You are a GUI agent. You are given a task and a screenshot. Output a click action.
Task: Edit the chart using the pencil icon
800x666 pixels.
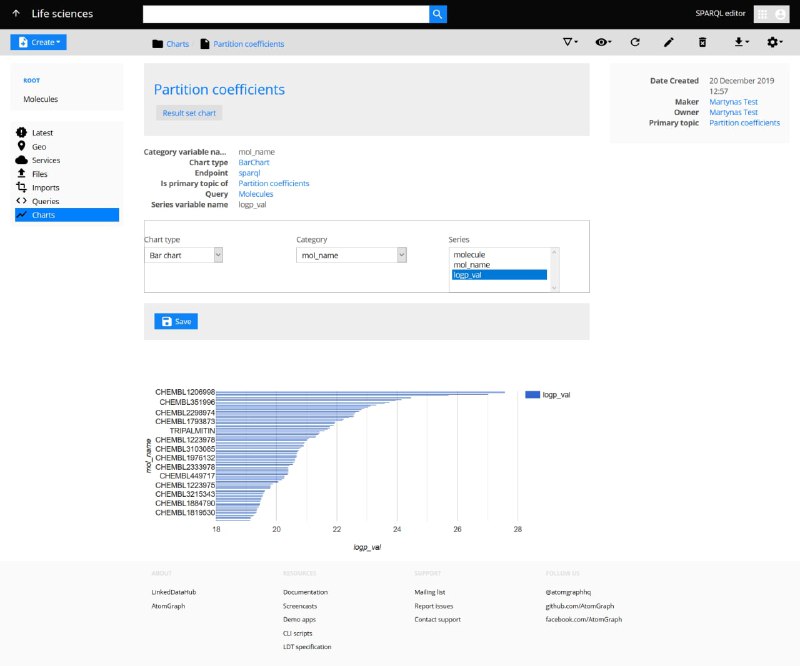[x=668, y=42]
